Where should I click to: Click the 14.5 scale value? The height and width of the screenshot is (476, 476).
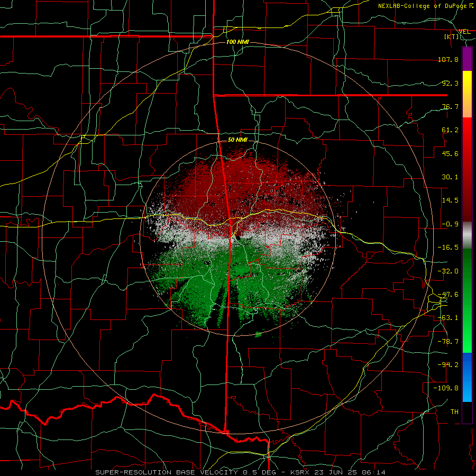coord(450,200)
